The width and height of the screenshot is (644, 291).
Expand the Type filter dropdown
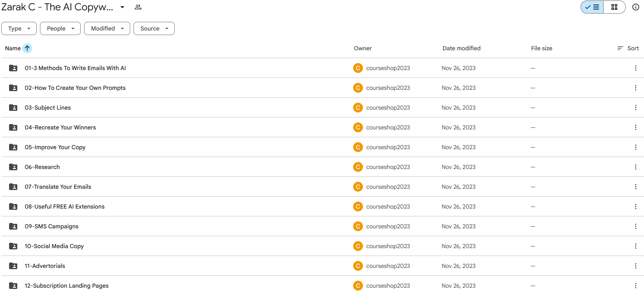(19, 28)
